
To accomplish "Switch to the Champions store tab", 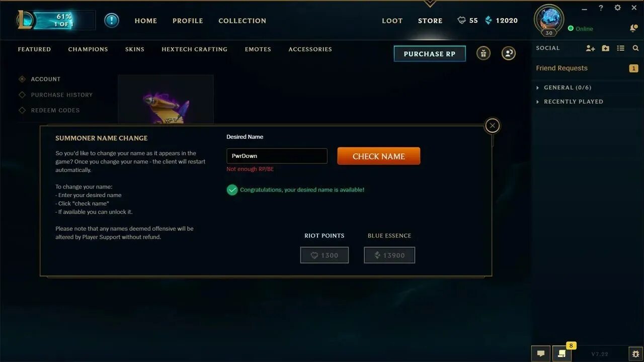I will (88, 49).
